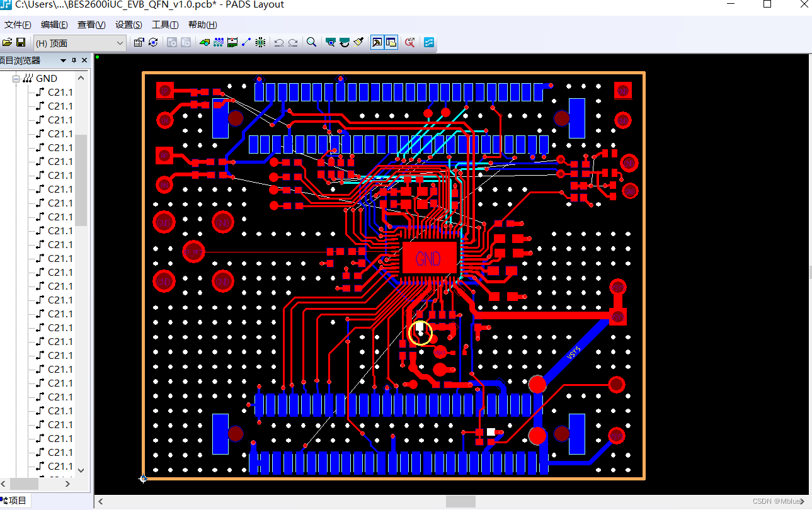
Task: Switch to the 项目 tab at bottom
Action: (x=14, y=501)
